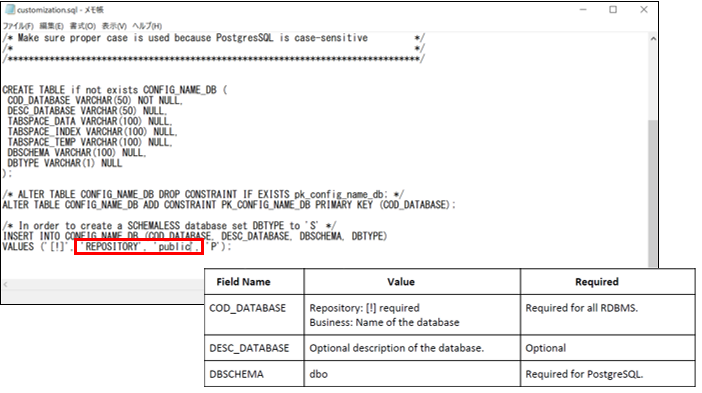
Task: Click the INSERT INTO CONFIG_NAME_DB line
Action: click(x=195, y=236)
